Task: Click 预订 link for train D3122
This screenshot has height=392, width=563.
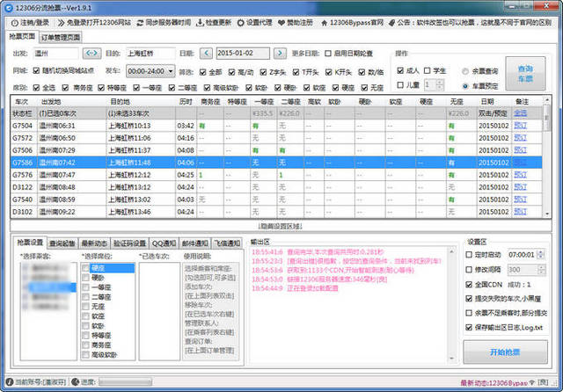Action: 520,187
